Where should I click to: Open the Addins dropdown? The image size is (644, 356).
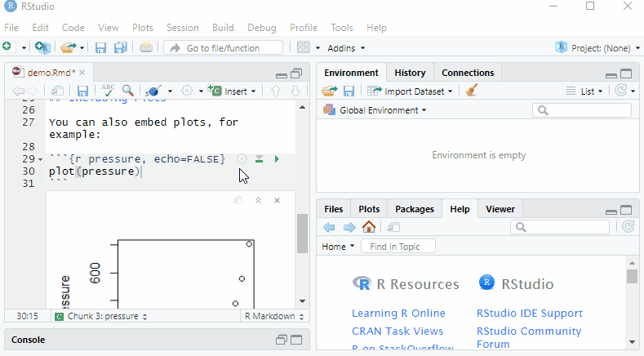346,48
